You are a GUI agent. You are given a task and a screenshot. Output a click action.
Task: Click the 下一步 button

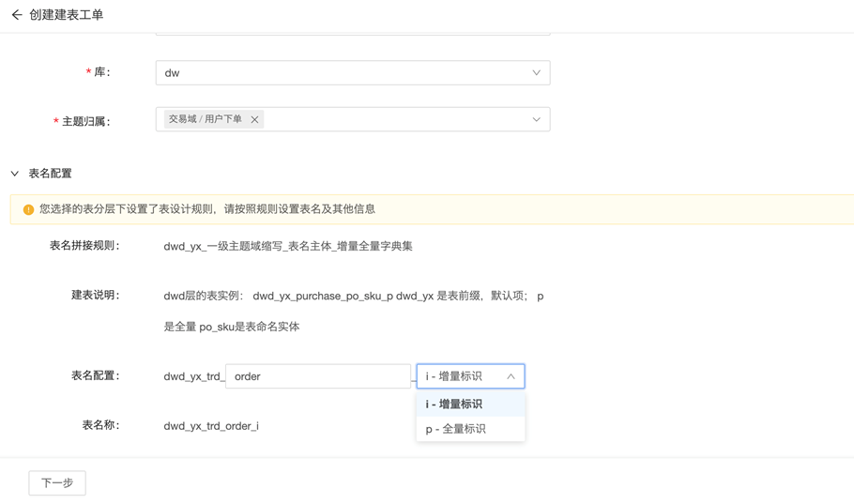(x=57, y=482)
